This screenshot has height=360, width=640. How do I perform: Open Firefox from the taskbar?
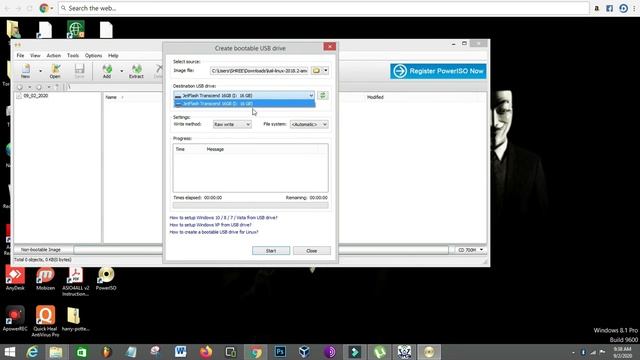206,352
